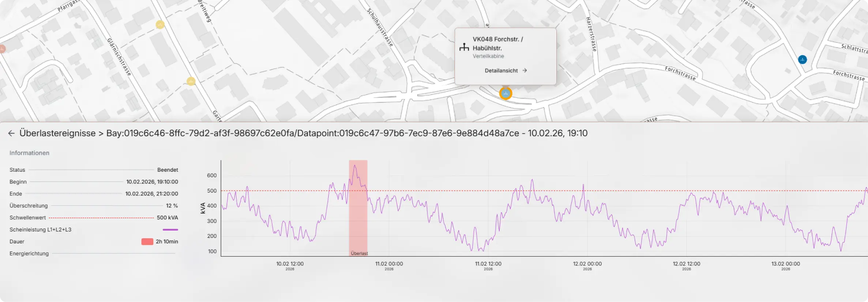The image size is (868, 302).
Task: Click the Schulhausstrasse street label on map
Action: (380, 27)
